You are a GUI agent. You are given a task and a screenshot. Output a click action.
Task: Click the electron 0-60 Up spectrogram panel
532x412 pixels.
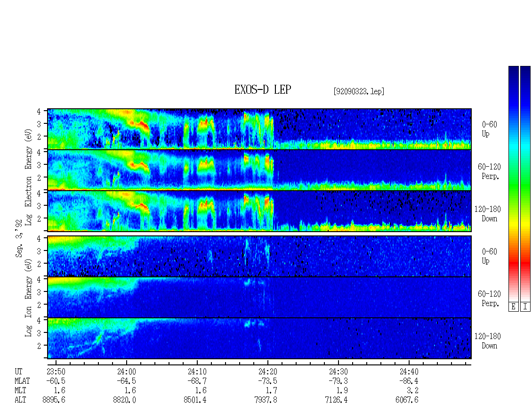click(x=259, y=129)
